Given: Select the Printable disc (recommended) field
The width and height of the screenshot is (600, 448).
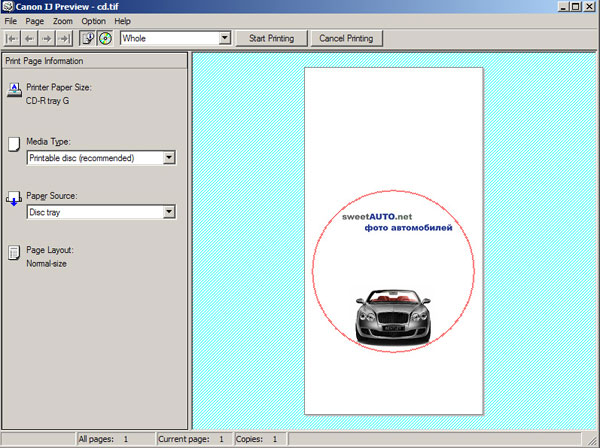Looking at the screenshot, I should [x=101, y=158].
